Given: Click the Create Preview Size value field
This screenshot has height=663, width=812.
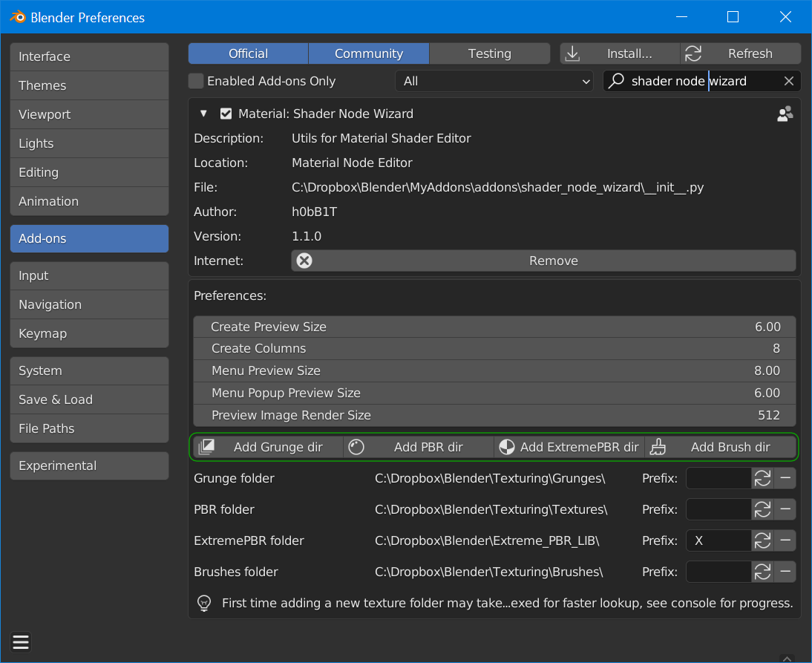Looking at the screenshot, I should [494, 327].
